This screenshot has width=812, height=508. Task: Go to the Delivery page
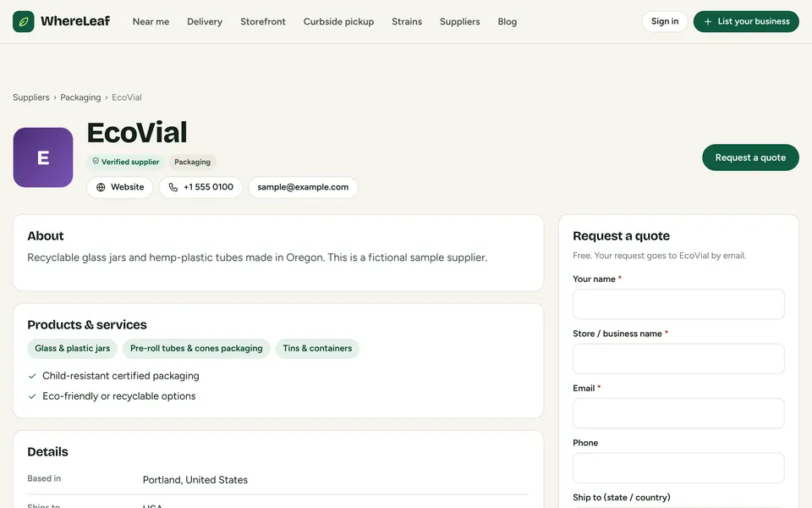pyautogui.click(x=205, y=21)
